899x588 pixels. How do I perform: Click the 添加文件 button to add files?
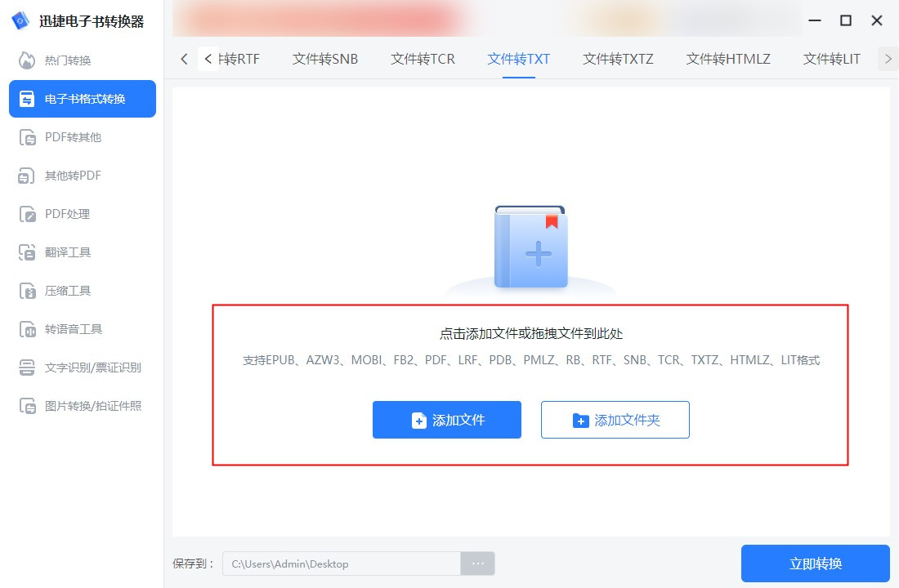[x=446, y=420]
